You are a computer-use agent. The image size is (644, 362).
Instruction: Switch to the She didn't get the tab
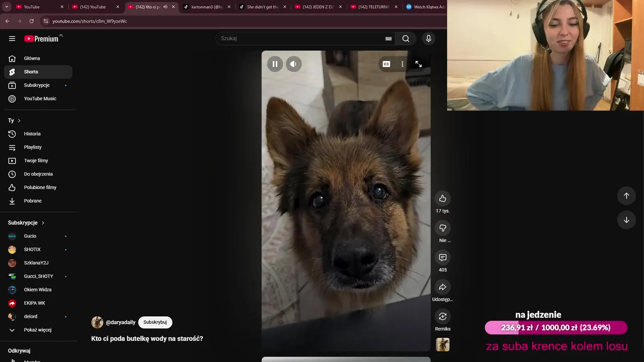click(x=263, y=7)
